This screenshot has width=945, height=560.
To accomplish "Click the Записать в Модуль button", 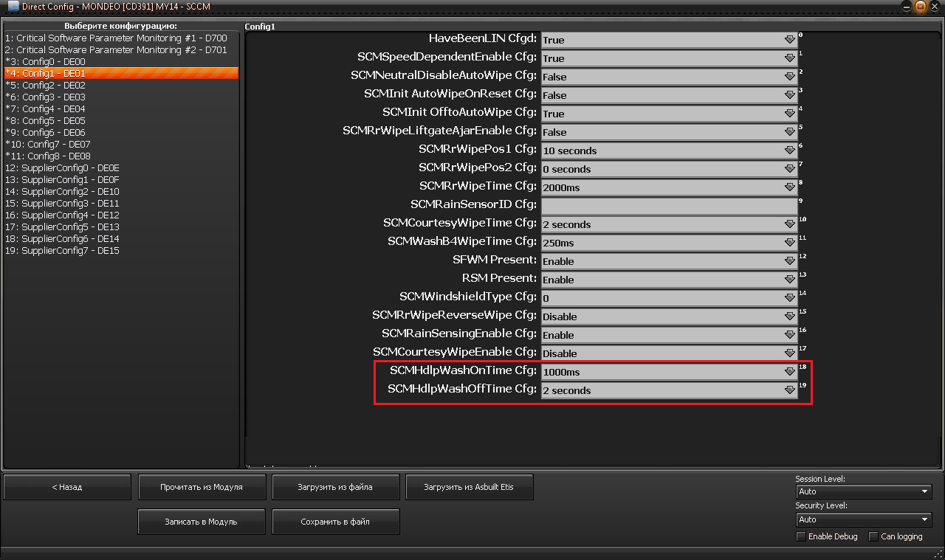I will point(201,522).
